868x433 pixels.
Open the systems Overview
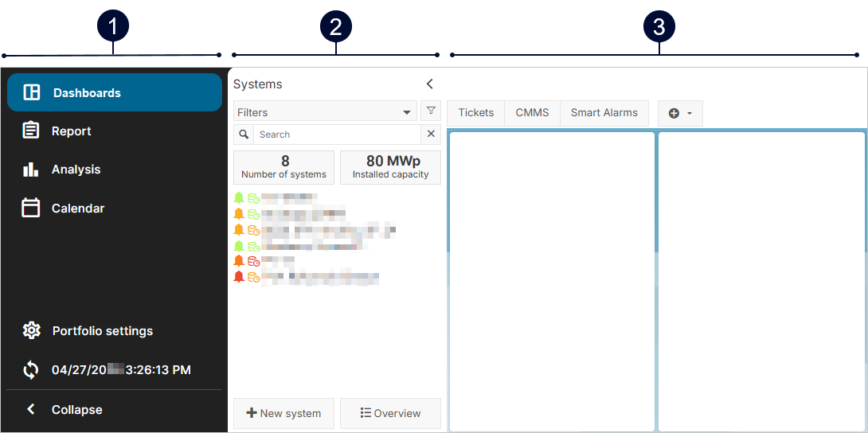point(390,413)
